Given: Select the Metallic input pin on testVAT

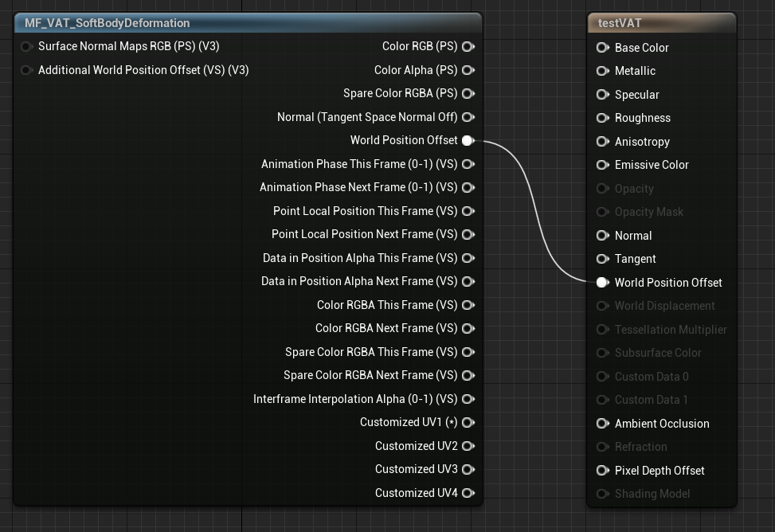Looking at the screenshot, I should point(602,71).
